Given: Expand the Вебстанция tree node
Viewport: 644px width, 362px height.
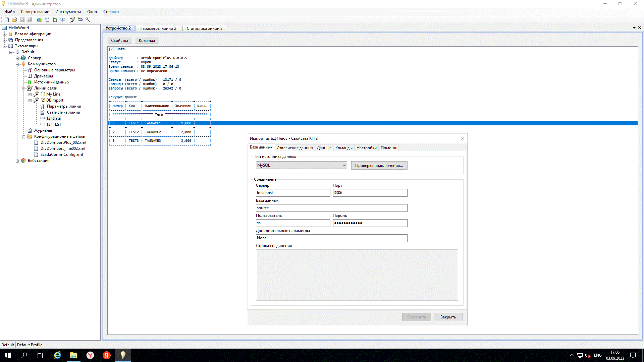Looking at the screenshot, I should [17, 161].
